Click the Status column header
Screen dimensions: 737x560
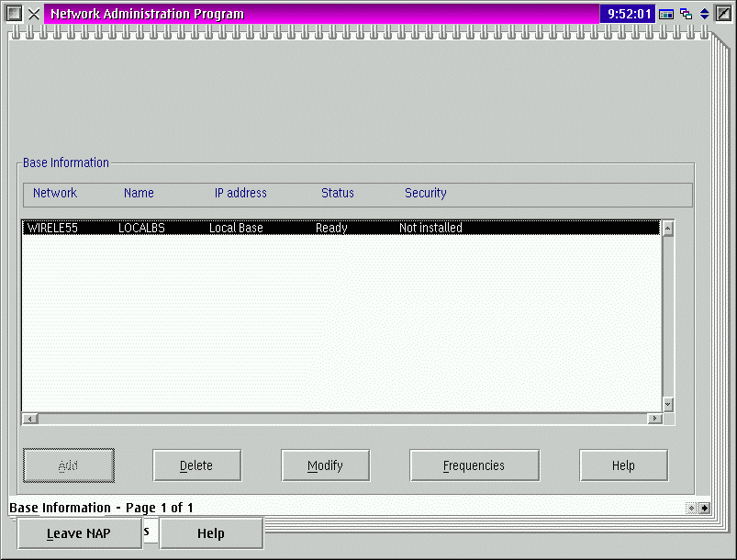[338, 193]
